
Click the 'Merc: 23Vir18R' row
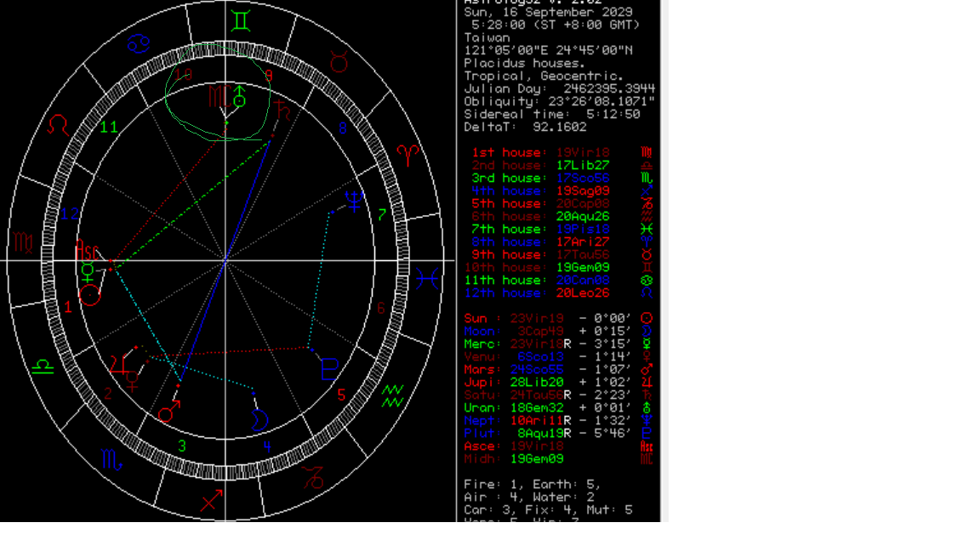tap(558, 344)
